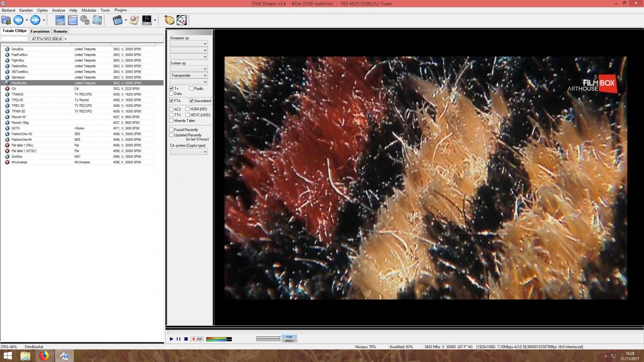Open the signal meter toolbar icon

coord(182,20)
